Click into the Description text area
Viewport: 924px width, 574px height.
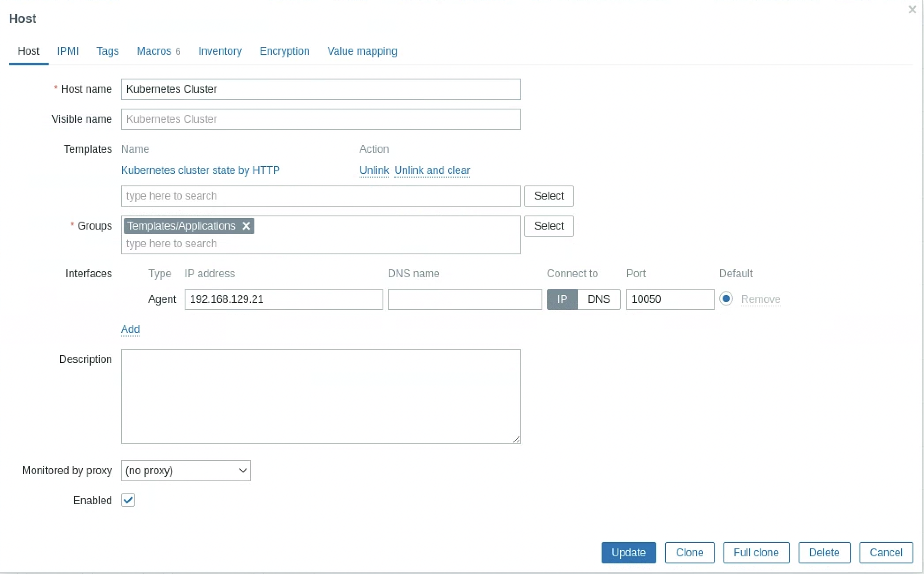(x=321, y=396)
